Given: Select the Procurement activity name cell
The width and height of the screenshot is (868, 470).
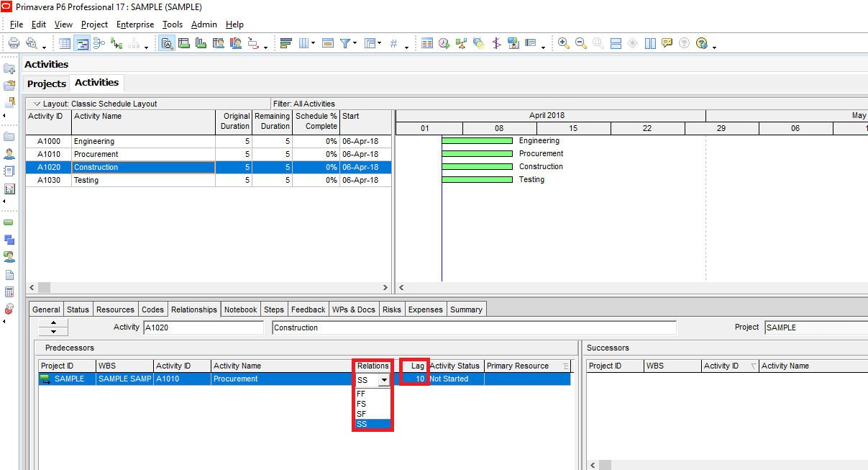Looking at the screenshot, I should click(144, 154).
